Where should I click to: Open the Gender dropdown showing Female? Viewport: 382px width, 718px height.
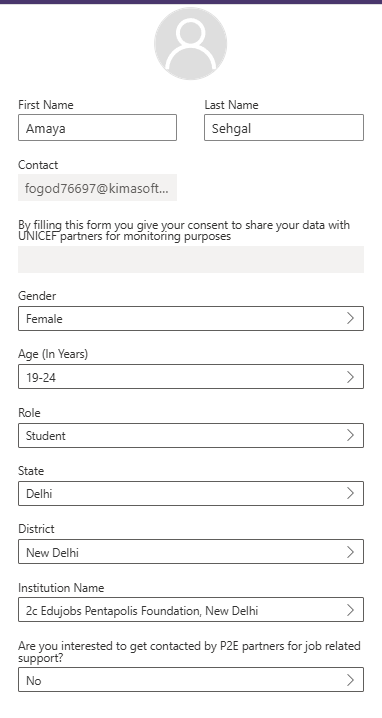point(191,318)
